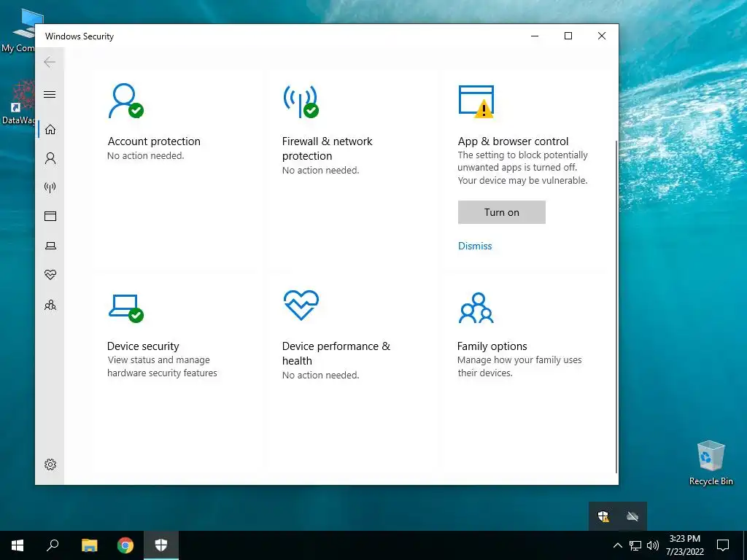Click the Device security laptop tile icon
This screenshot has height=560, width=747.
(125, 308)
